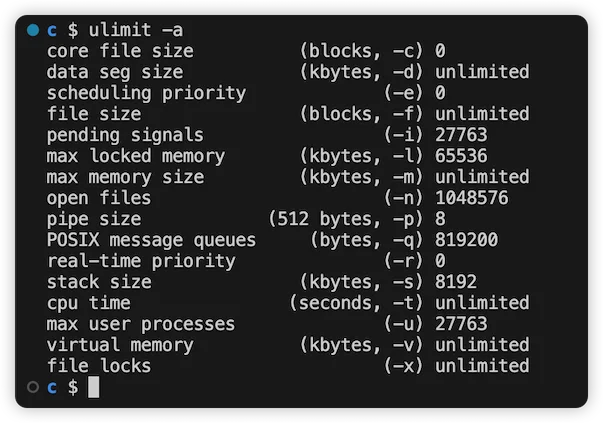
Task: Click the max locked memory value 65536
Action: 461,156
